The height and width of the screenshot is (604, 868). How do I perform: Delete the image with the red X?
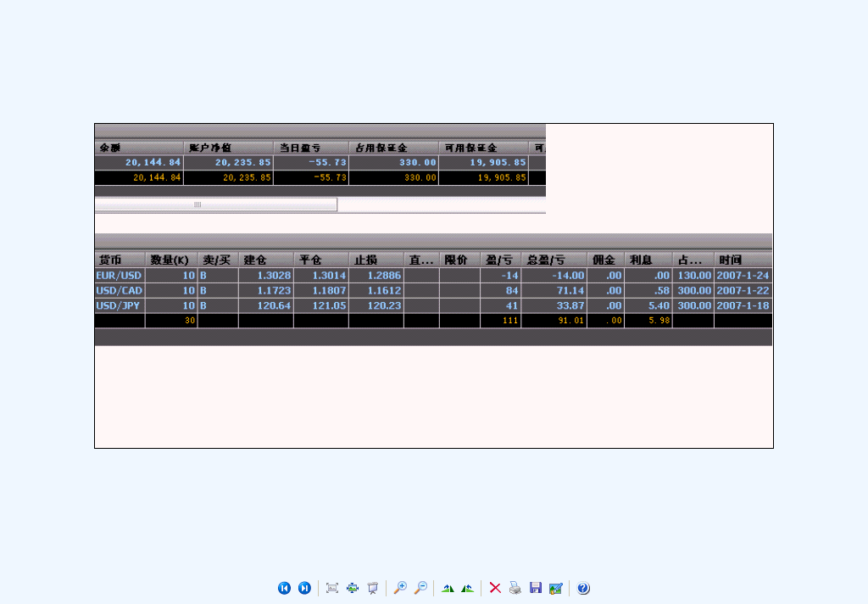pyautogui.click(x=495, y=588)
